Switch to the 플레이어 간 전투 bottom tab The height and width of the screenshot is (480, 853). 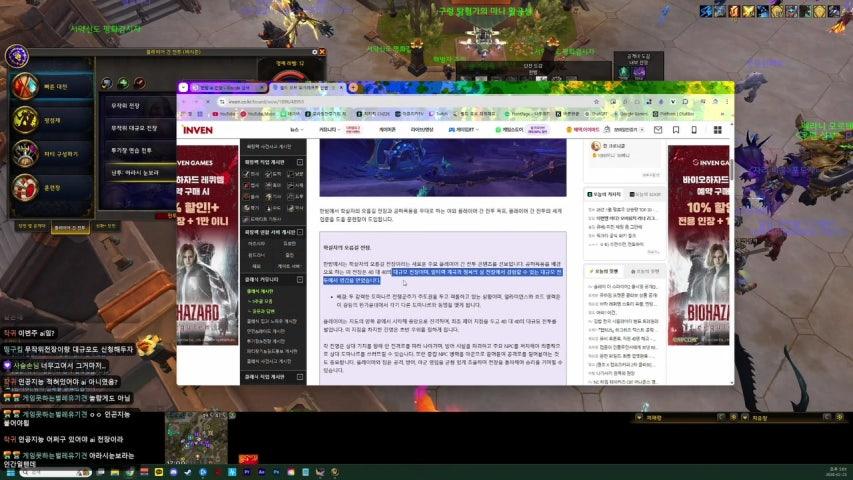(x=70, y=226)
